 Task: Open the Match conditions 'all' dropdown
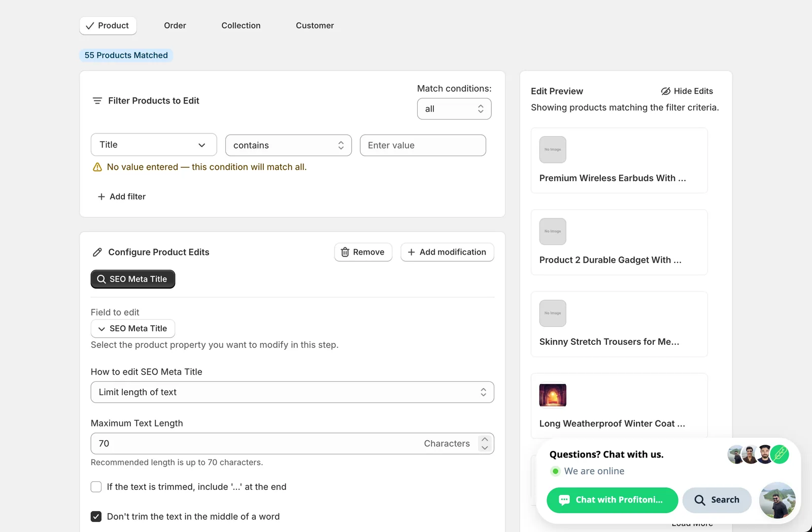coord(454,109)
